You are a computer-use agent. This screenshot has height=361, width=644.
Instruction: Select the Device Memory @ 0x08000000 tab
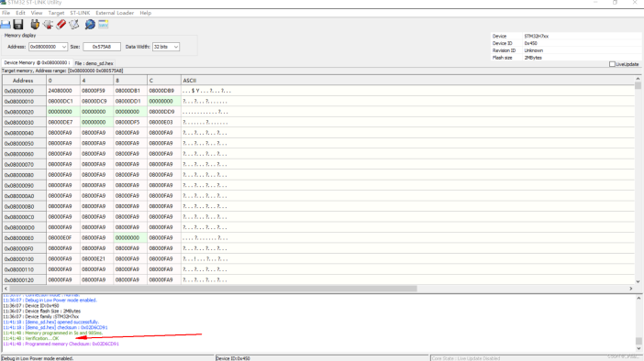[37, 63]
